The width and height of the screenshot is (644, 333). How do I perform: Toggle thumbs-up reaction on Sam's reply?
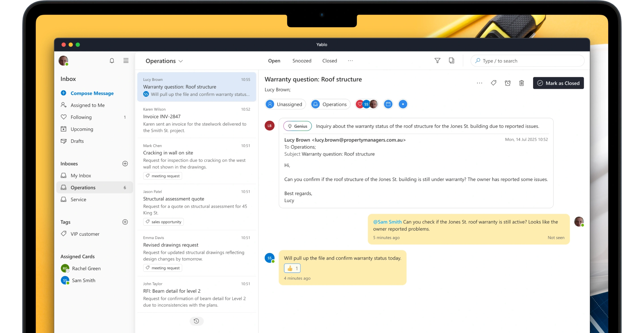pyautogui.click(x=292, y=268)
